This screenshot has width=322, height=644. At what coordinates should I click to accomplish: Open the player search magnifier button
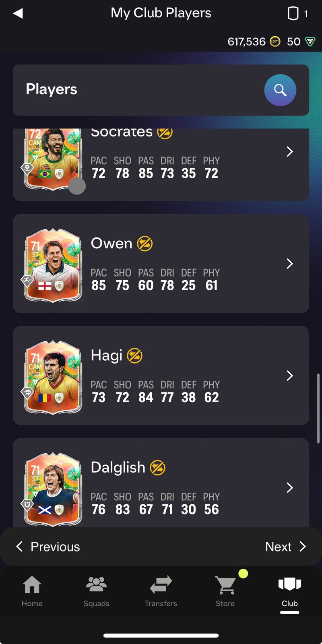click(x=280, y=90)
